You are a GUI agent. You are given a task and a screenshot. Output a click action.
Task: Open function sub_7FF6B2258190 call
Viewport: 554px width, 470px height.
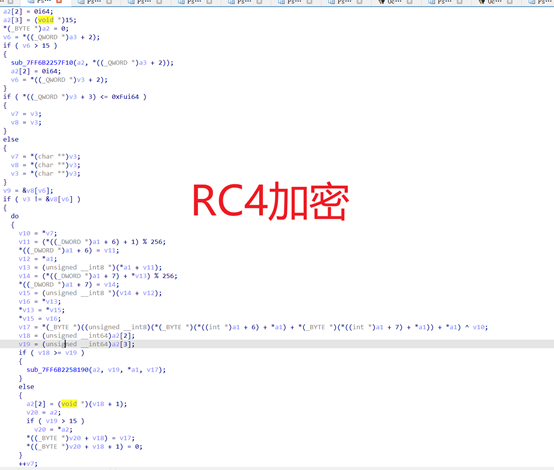click(x=57, y=370)
